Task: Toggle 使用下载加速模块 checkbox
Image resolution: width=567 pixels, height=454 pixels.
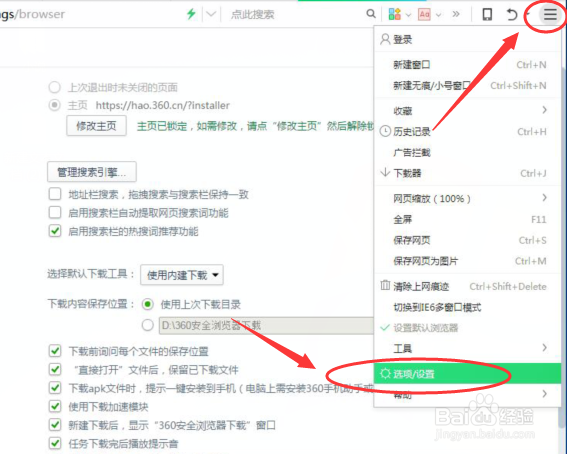Action: coord(55,406)
